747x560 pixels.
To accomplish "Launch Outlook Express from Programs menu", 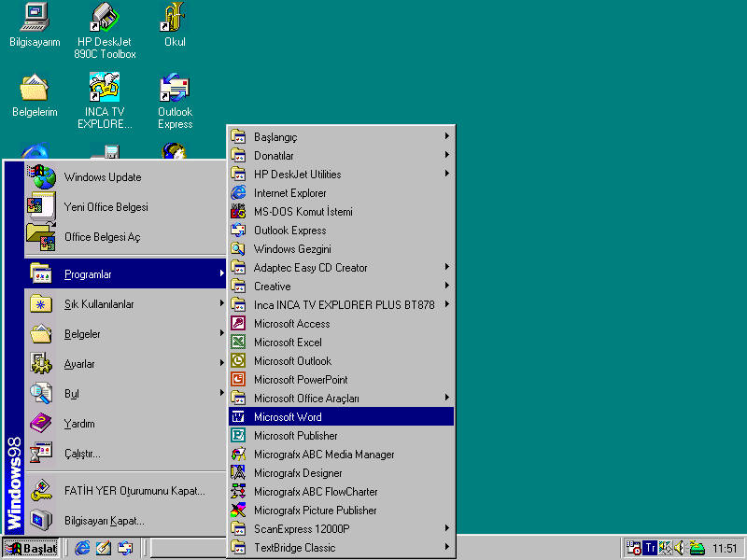I will tap(341, 230).
